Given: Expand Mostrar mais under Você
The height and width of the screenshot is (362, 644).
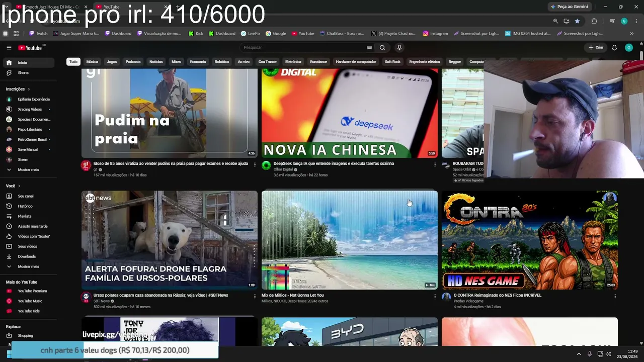Looking at the screenshot, I should click(28, 266).
